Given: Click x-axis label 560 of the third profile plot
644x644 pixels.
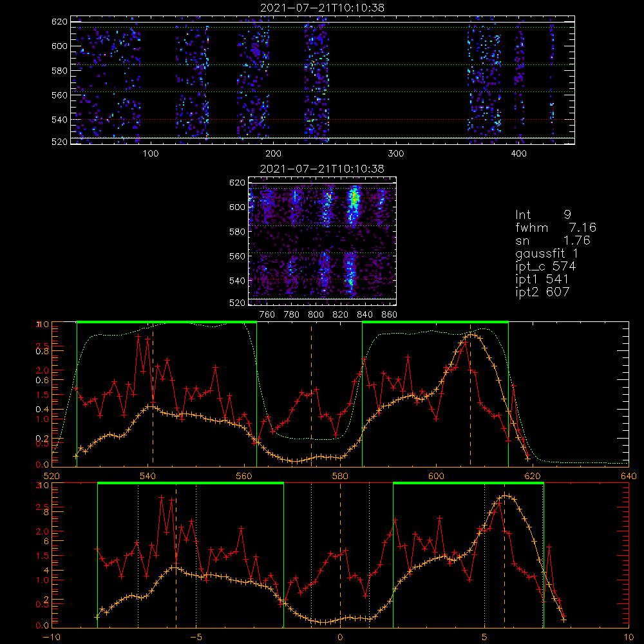Looking at the screenshot, I should click(244, 477).
